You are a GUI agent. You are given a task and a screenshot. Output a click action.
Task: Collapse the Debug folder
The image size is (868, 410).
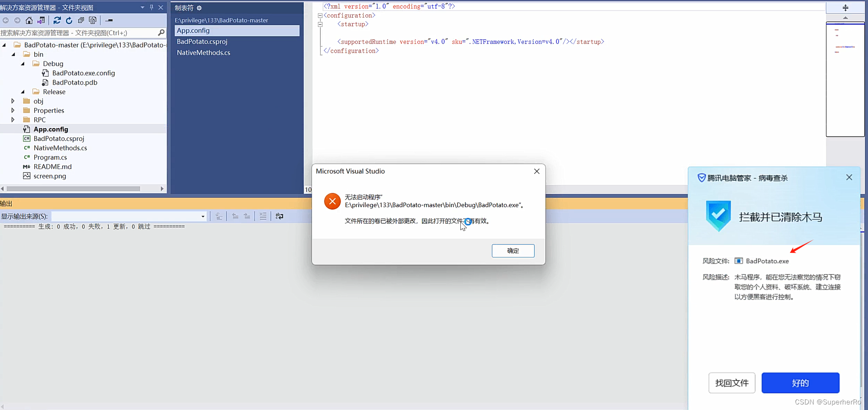pyautogui.click(x=23, y=64)
